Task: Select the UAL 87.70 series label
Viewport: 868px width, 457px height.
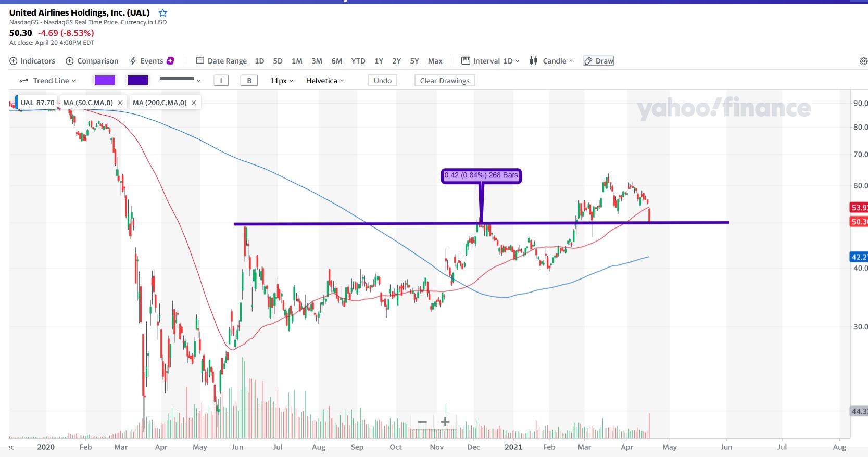Action: click(37, 103)
